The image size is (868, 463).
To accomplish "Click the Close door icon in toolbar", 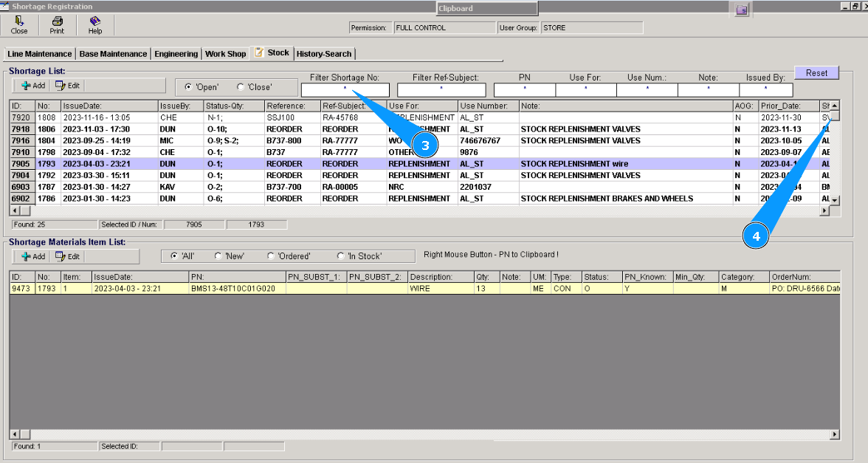I will [19, 21].
